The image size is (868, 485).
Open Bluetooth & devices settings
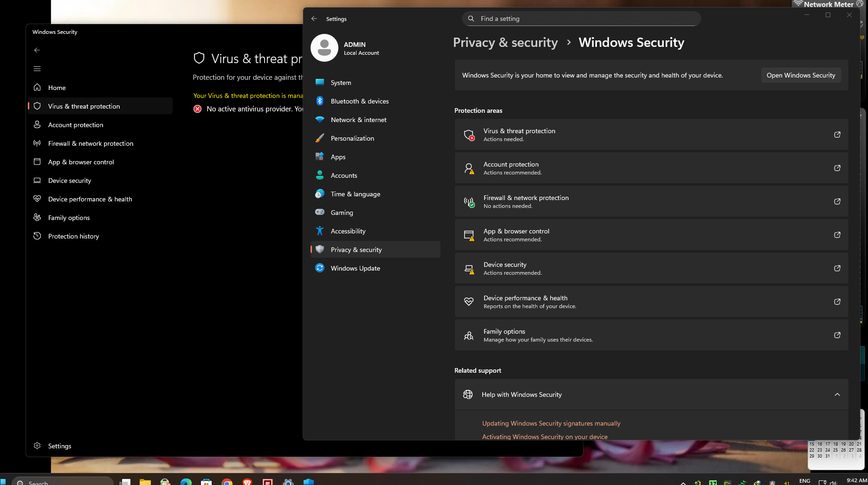click(375, 101)
